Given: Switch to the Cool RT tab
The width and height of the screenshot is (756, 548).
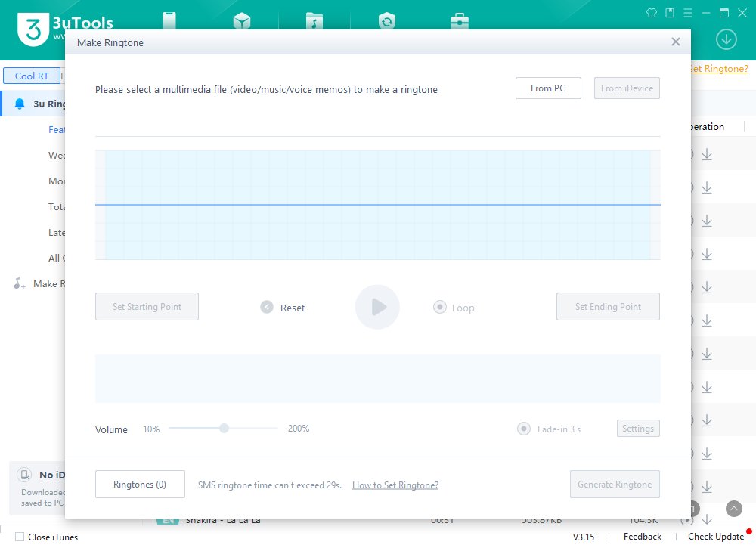Looking at the screenshot, I should [32, 76].
